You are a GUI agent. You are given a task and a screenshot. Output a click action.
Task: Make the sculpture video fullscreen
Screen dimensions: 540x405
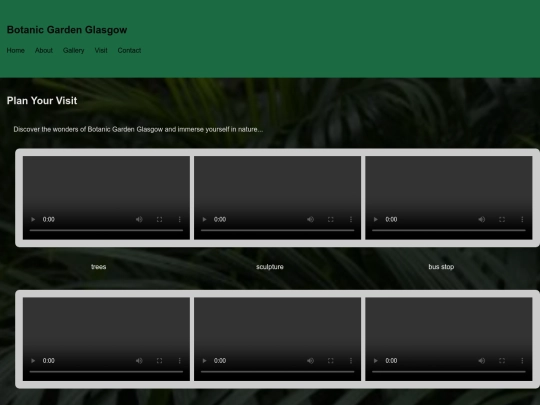331,219
